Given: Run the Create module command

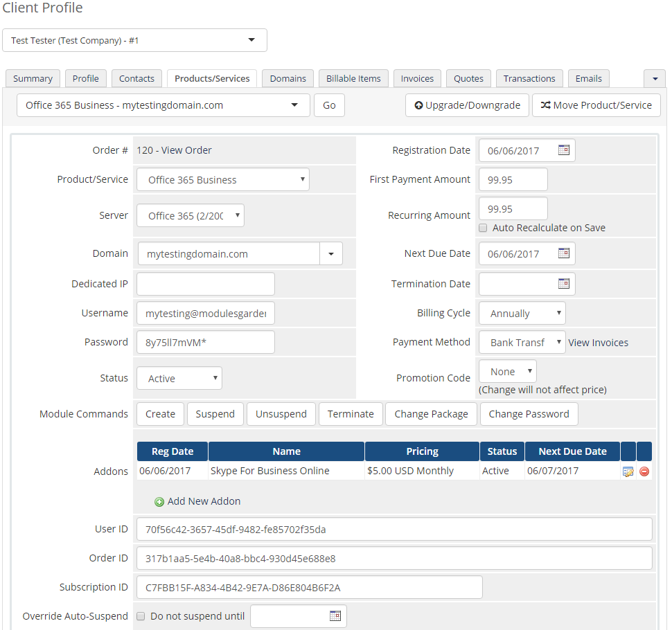Looking at the screenshot, I should pyautogui.click(x=160, y=414).
